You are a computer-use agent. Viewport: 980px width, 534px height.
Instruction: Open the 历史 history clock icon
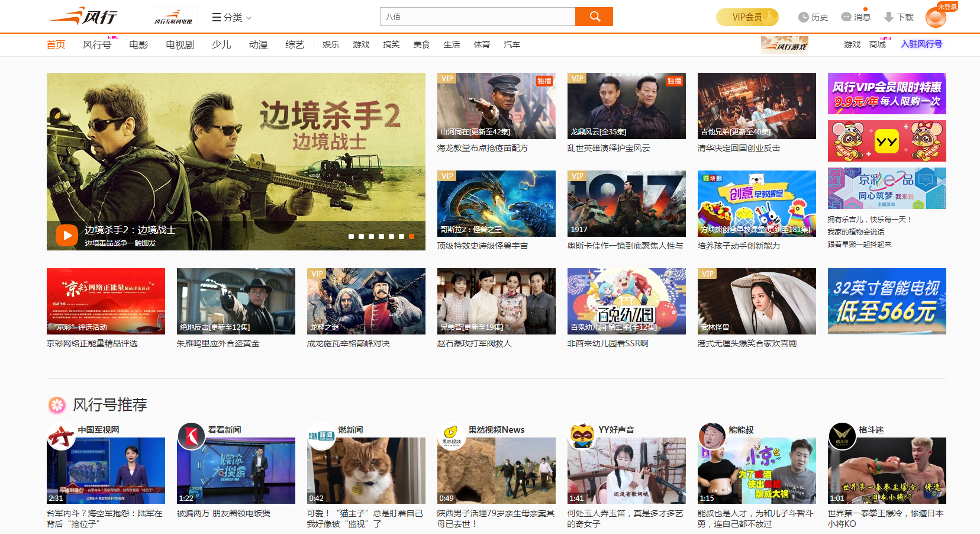(x=803, y=17)
